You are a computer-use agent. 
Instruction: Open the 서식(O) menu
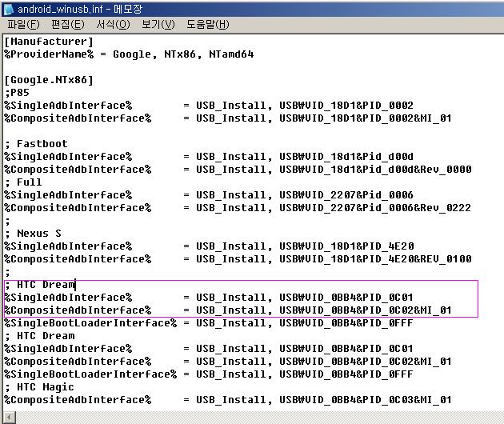click(x=114, y=25)
